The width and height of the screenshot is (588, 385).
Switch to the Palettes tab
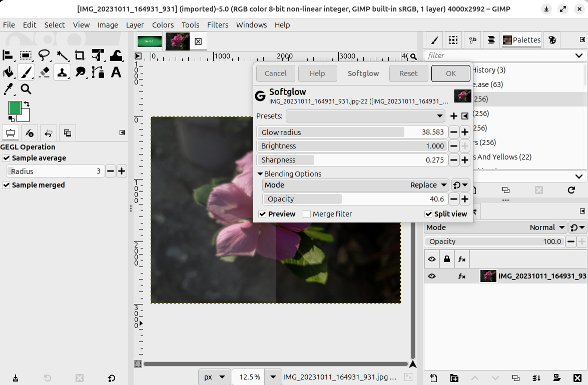pyautogui.click(x=521, y=40)
